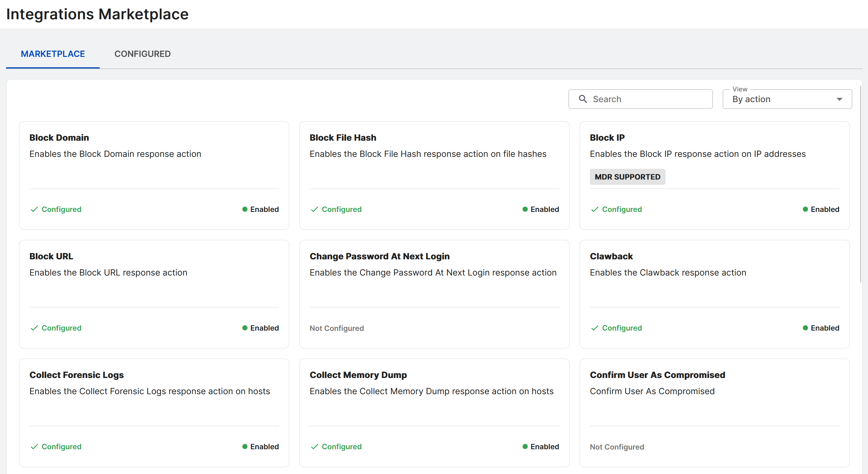
Task: Click Block IP description text
Action: (x=698, y=154)
